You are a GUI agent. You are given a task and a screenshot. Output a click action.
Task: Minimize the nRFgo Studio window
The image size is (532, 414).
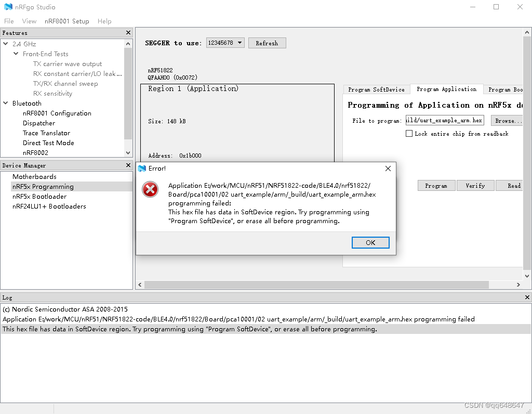[x=473, y=7]
